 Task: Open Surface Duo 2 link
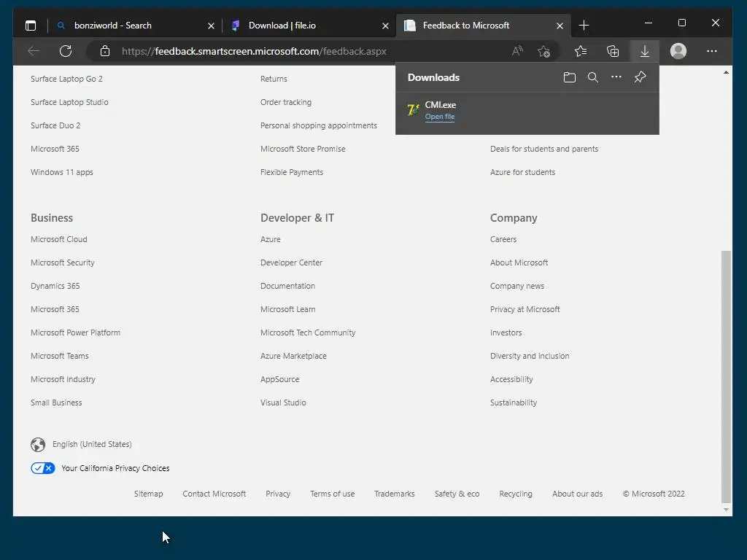tap(55, 125)
